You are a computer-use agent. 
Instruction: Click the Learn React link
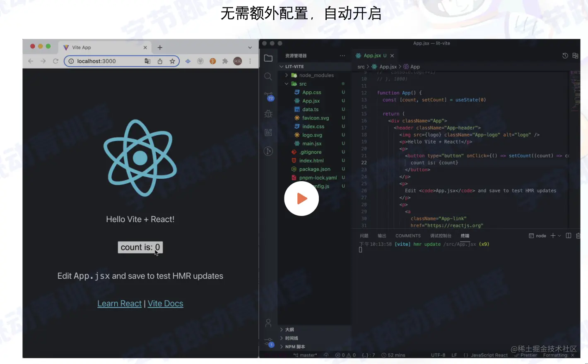(x=119, y=303)
